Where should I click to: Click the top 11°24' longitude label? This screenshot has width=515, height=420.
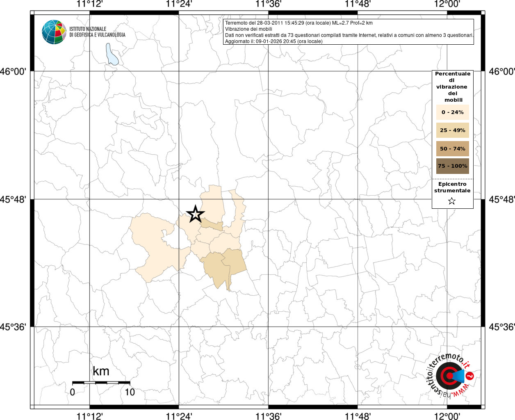pos(179,4)
